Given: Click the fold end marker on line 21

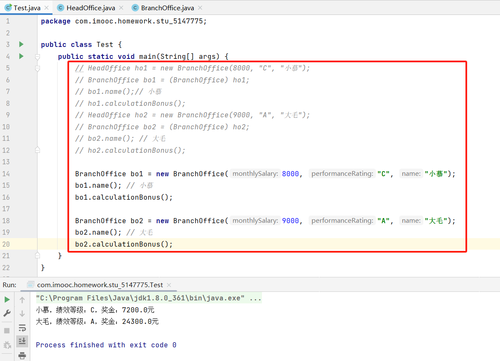Looking at the screenshot, I should (x=38, y=256).
